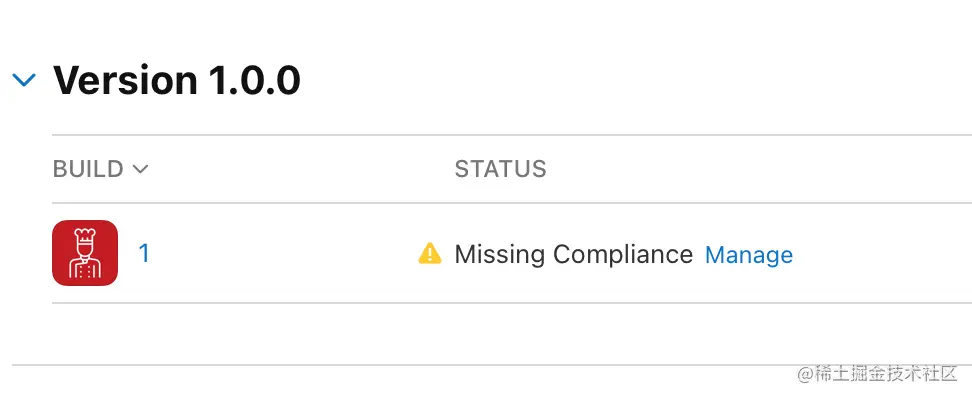Open build number 1

click(144, 253)
